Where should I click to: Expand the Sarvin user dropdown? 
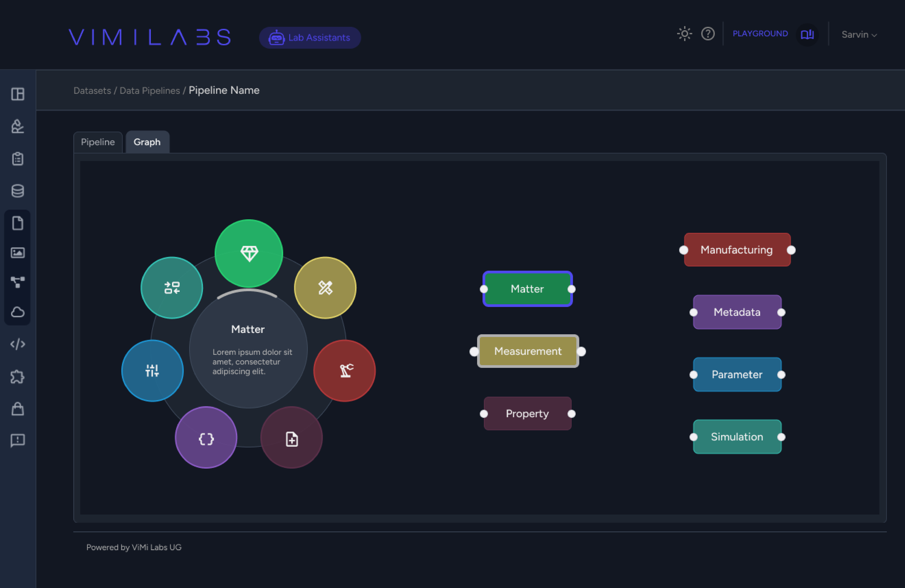(859, 35)
